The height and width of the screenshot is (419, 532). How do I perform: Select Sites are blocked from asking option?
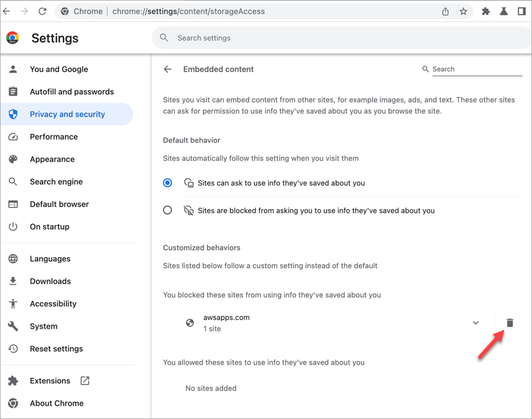(168, 210)
